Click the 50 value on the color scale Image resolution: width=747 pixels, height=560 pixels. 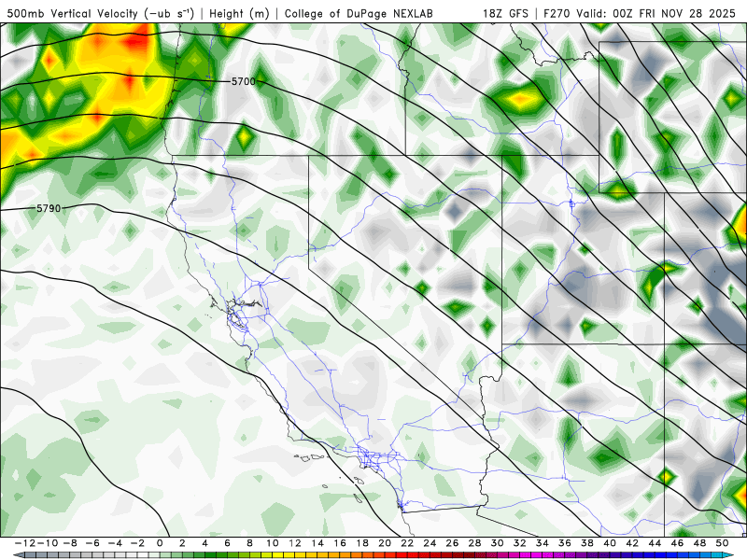(x=722, y=543)
